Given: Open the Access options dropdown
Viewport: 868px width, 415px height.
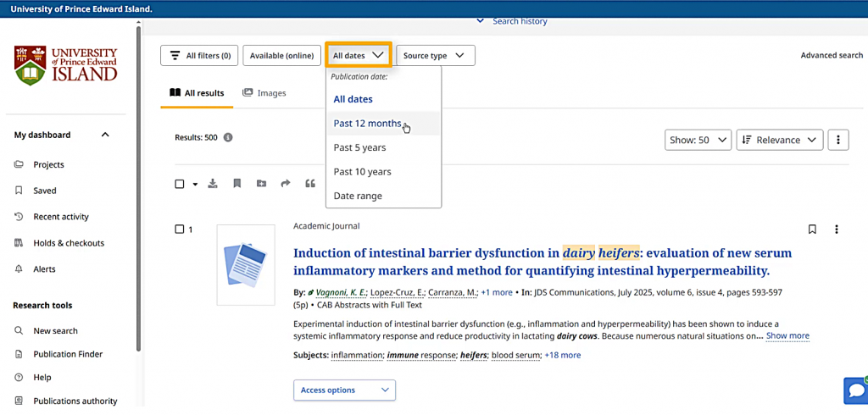Looking at the screenshot, I should tap(344, 390).
